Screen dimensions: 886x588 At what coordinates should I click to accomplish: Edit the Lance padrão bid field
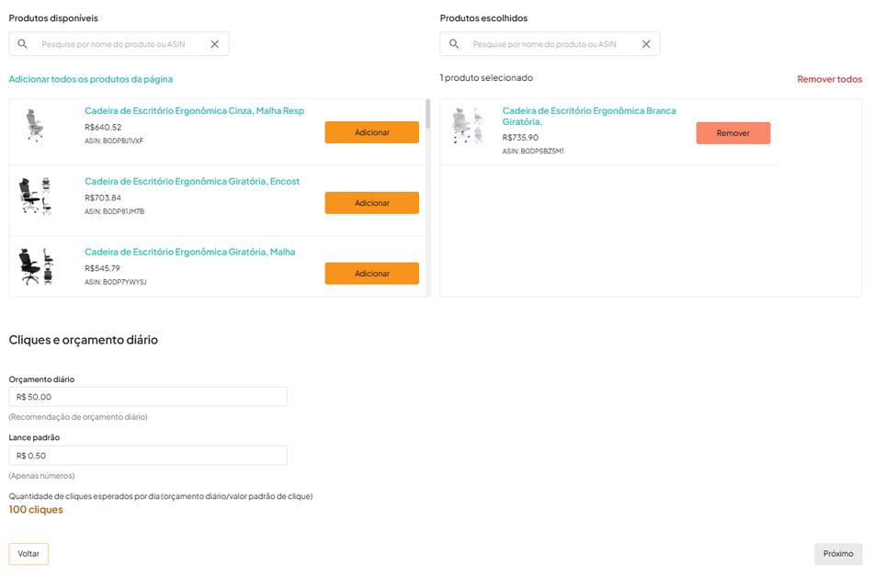pos(148,456)
